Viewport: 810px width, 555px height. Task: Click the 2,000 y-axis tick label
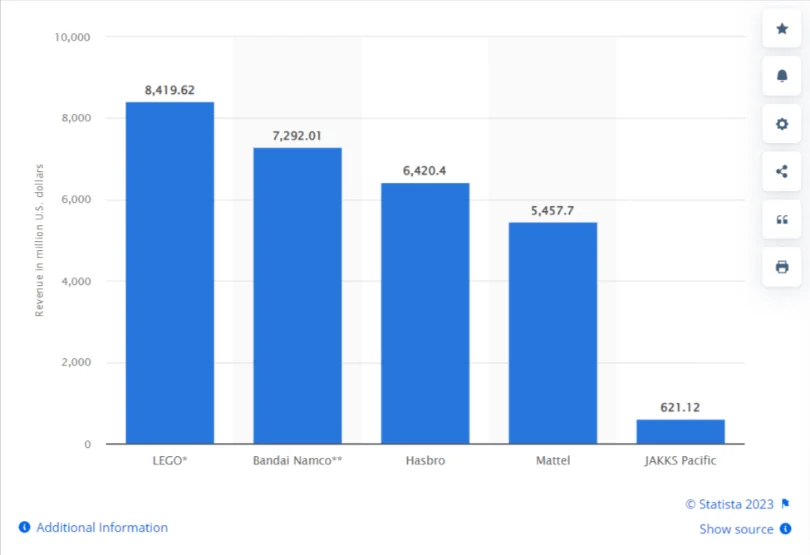pyautogui.click(x=76, y=362)
